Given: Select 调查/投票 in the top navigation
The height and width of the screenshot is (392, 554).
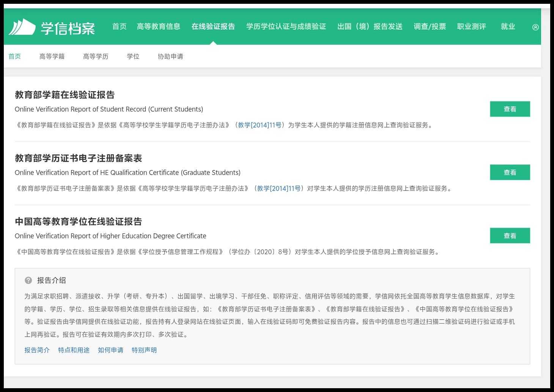Looking at the screenshot, I should tap(430, 27).
